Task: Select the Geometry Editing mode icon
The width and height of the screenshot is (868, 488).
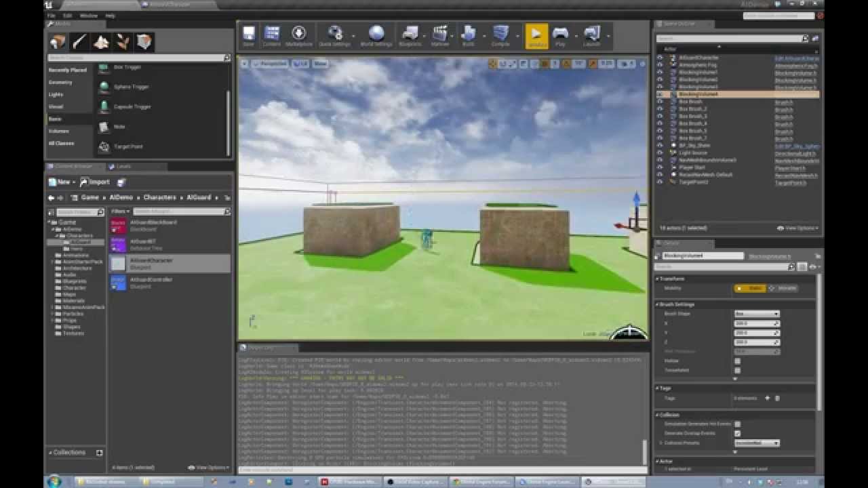Action: click(x=144, y=42)
